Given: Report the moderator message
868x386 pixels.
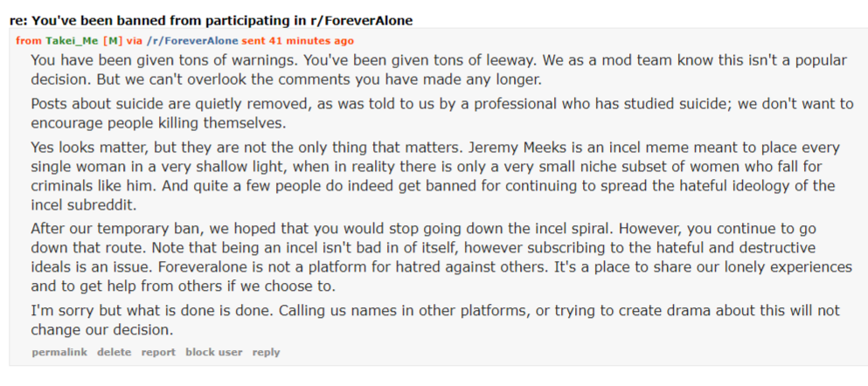Looking at the screenshot, I should 158,352.
